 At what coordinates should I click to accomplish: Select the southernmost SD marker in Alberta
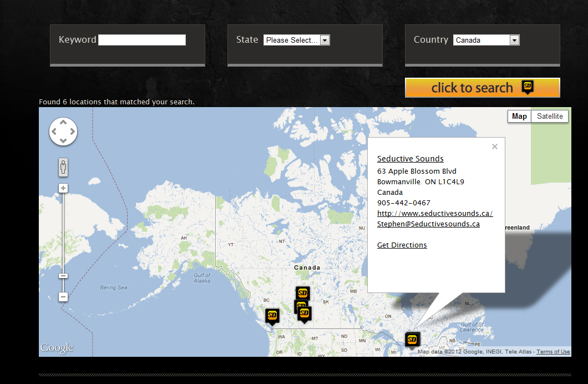pos(305,314)
